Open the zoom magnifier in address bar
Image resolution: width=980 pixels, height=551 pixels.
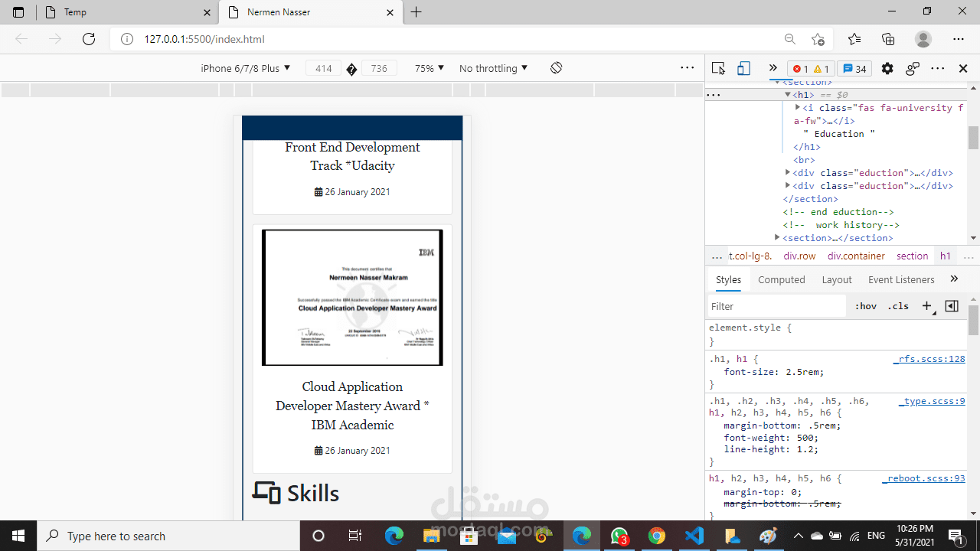(790, 39)
